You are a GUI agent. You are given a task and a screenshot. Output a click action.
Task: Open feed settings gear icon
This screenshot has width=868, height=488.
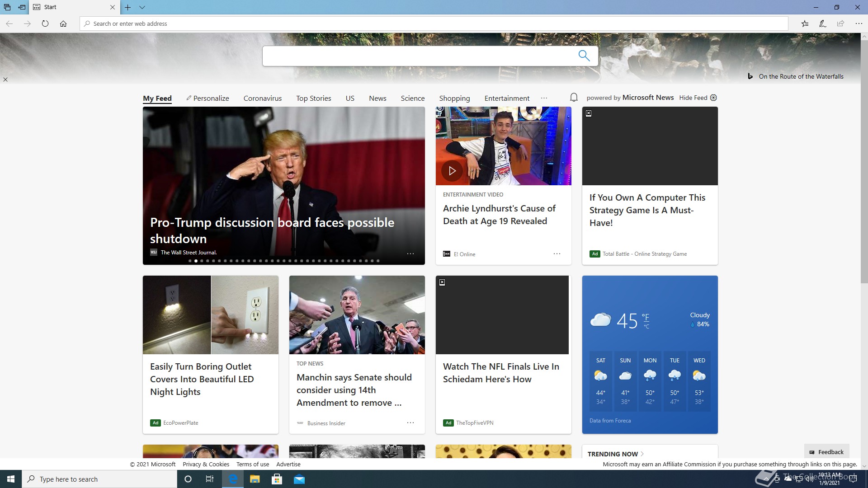[713, 98]
